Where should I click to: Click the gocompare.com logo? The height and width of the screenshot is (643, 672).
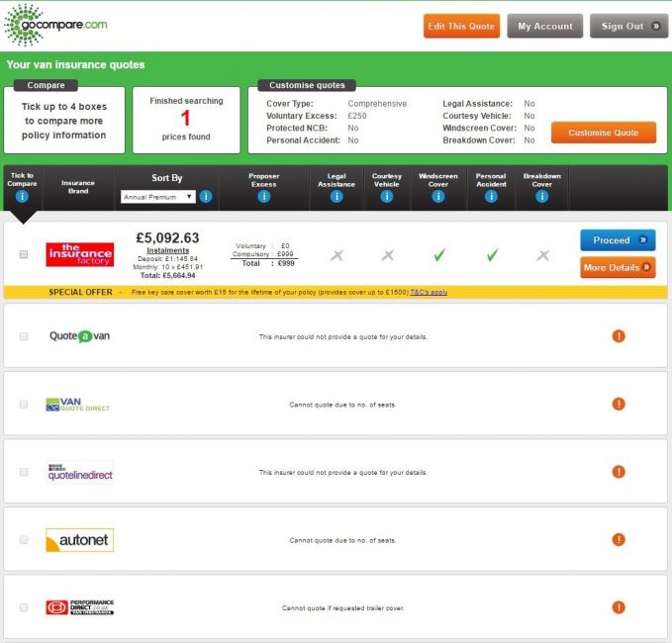55,25
